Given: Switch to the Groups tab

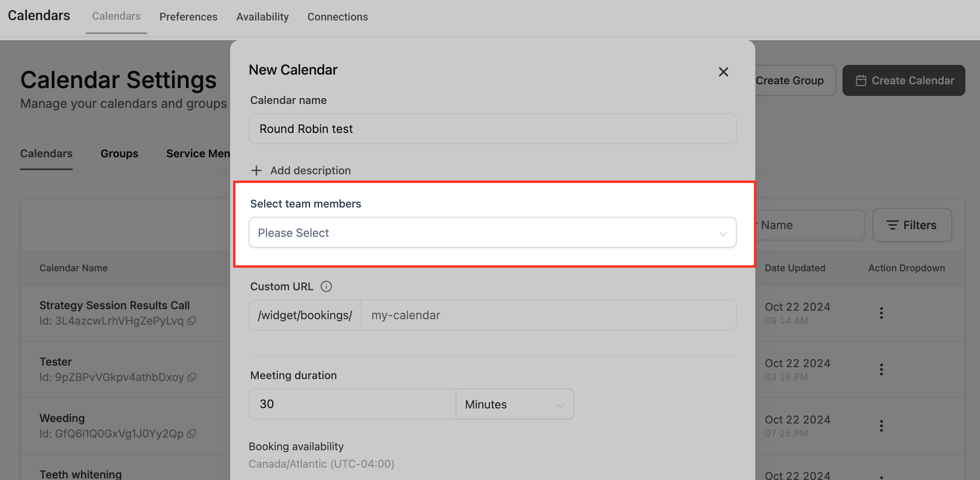Looking at the screenshot, I should [x=119, y=154].
